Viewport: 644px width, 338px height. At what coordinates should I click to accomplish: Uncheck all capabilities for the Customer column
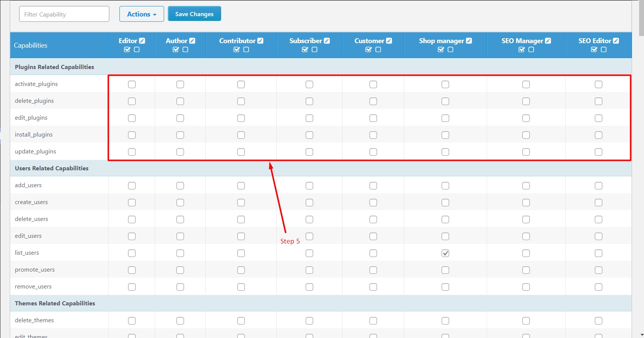click(378, 50)
